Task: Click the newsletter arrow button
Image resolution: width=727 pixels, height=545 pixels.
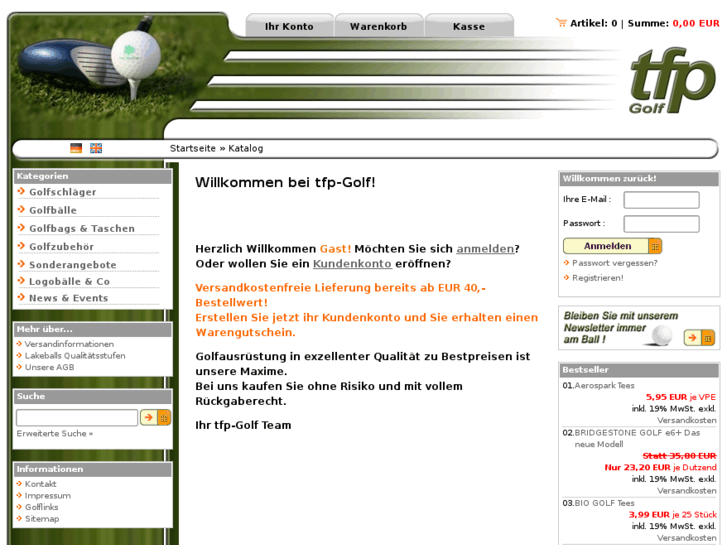Action: pos(699,338)
